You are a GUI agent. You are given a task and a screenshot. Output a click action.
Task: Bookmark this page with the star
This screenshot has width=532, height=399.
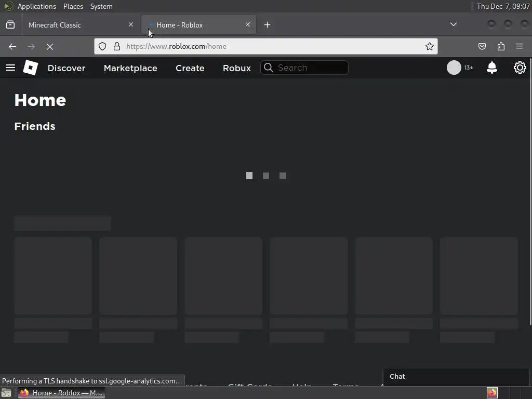429,46
